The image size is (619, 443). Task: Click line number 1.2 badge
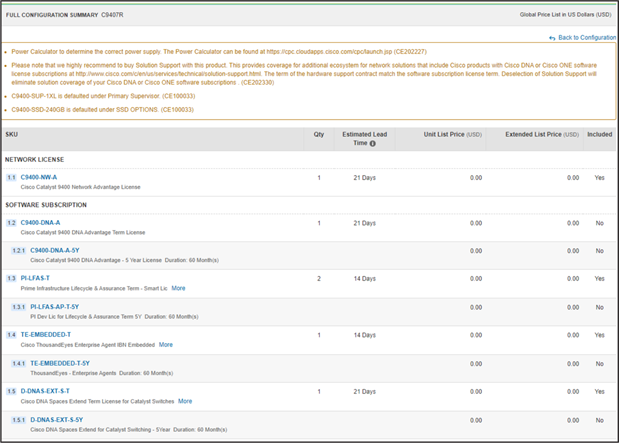pyautogui.click(x=11, y=223)
